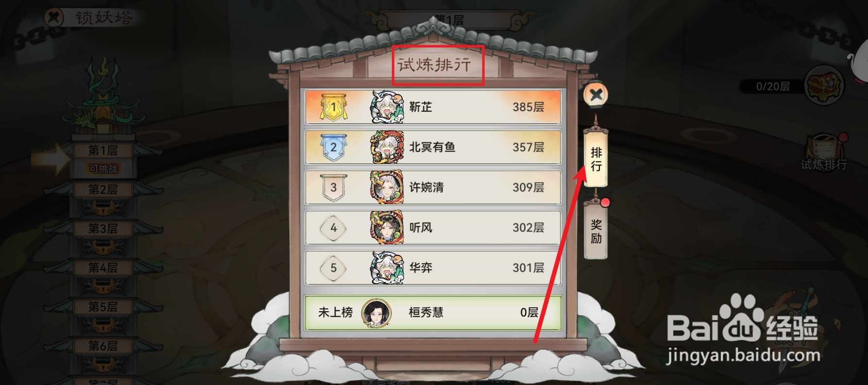Viewport: 868px width, 385px height.
Task: Close the 锁妖塔 screen
Action: [x=54, y=18]
